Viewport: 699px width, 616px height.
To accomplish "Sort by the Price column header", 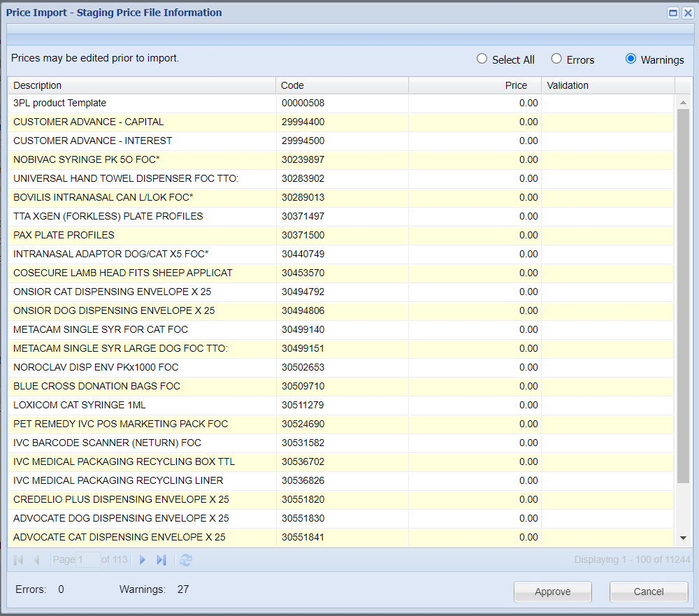I will (x=474, y=85).
